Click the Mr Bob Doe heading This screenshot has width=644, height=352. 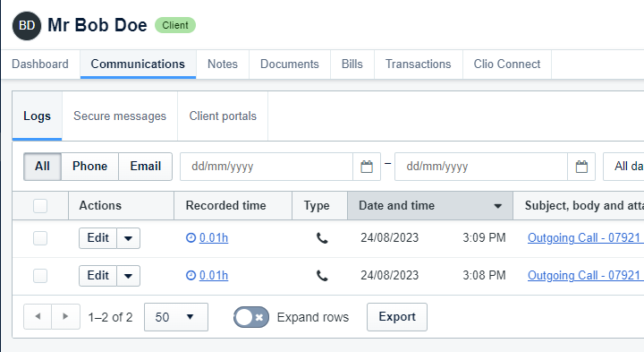pos(97,25)
